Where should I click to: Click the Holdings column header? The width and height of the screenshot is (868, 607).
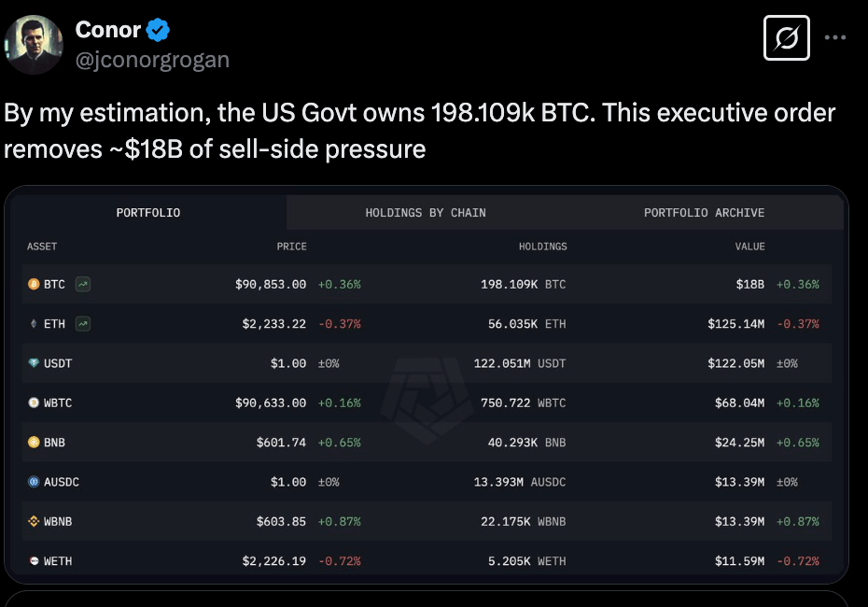(x=542, y=247)
